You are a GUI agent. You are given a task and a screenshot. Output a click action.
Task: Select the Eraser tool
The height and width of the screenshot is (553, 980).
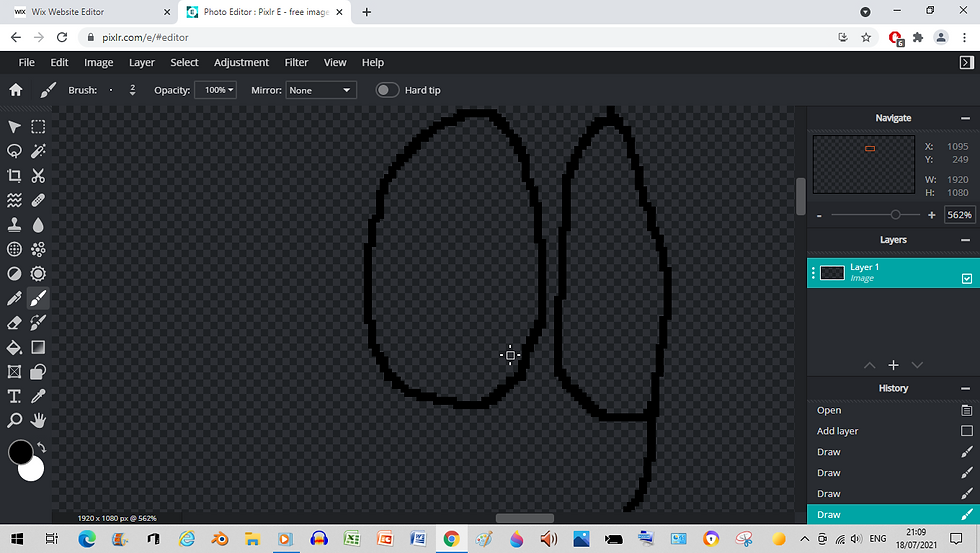pos(14,322)
